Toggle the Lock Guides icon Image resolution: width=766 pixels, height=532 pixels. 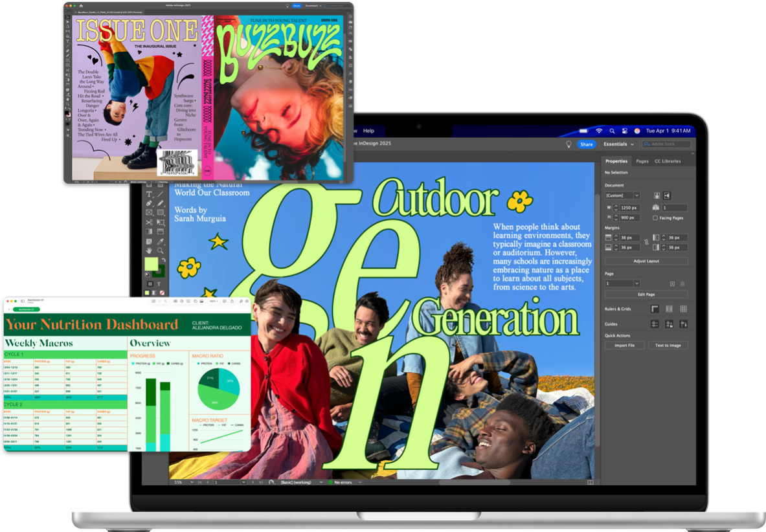tap(670, 324)
